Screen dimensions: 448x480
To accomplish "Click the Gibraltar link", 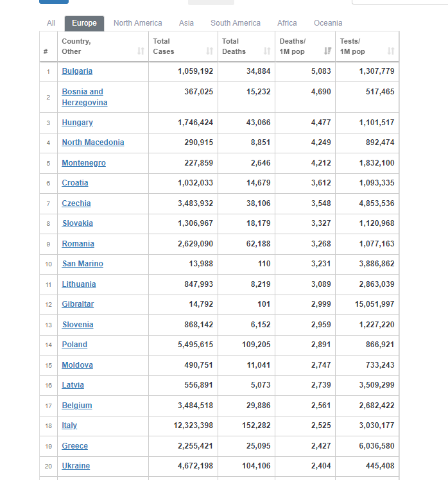I will pos(78,304).
